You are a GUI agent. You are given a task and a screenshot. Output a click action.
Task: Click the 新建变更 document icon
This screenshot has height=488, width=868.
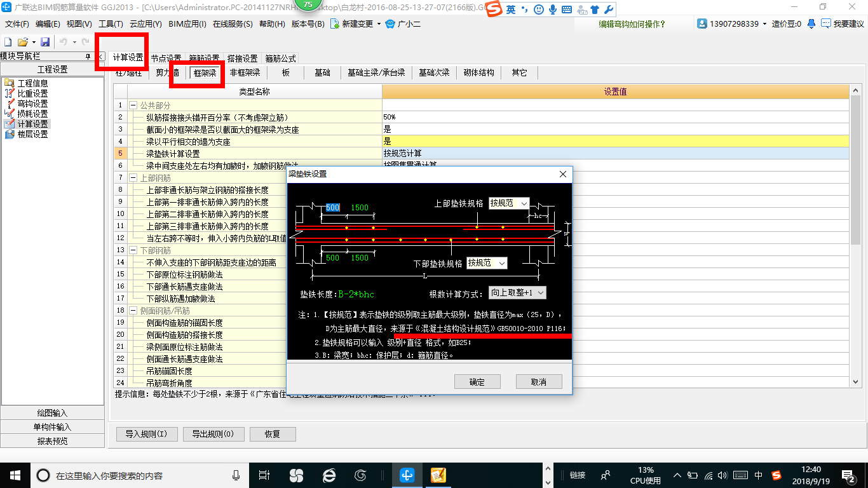coord(336,24)
